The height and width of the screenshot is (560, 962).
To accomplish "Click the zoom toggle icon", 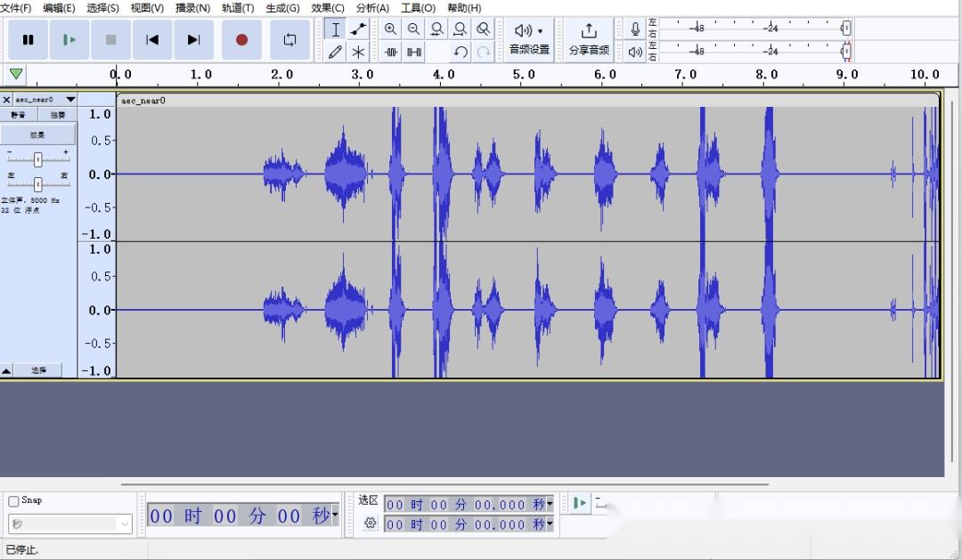I will 484,28.
